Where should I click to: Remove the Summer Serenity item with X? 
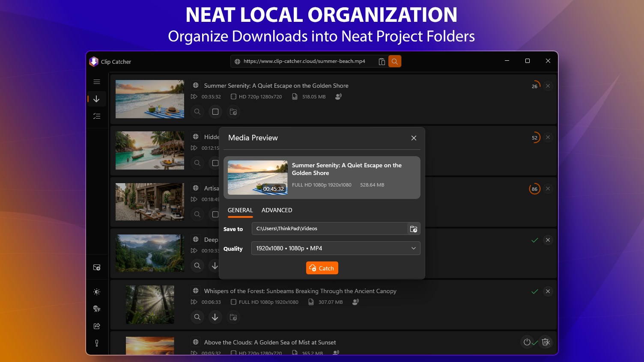pyautogui.click(x=548, y=86)
